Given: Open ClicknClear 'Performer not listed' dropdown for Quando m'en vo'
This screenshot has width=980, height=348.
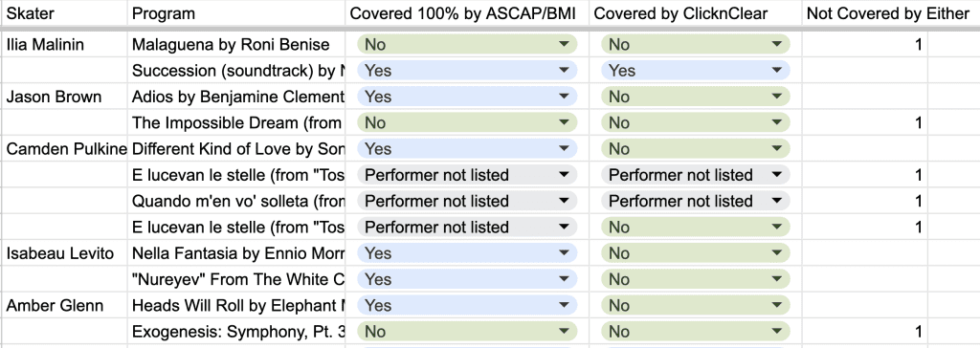Looking at the screenshot, I should tap(695, 201).
